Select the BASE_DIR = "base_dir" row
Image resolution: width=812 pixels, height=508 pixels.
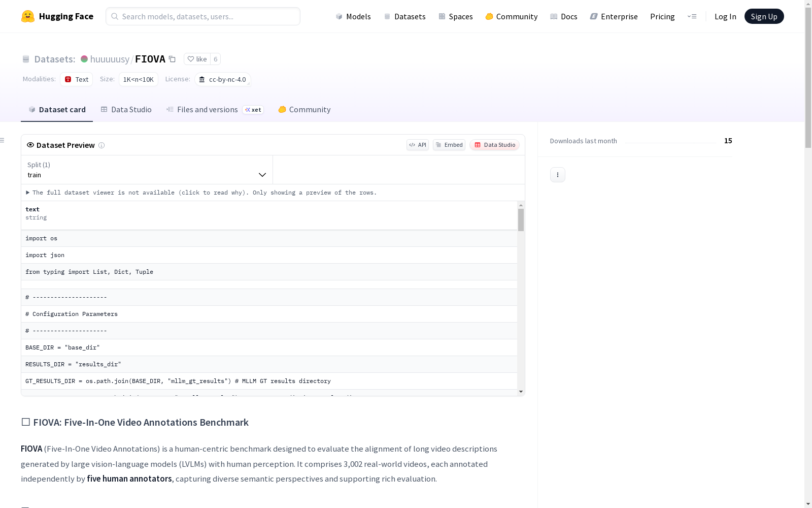tap(269, 347)
